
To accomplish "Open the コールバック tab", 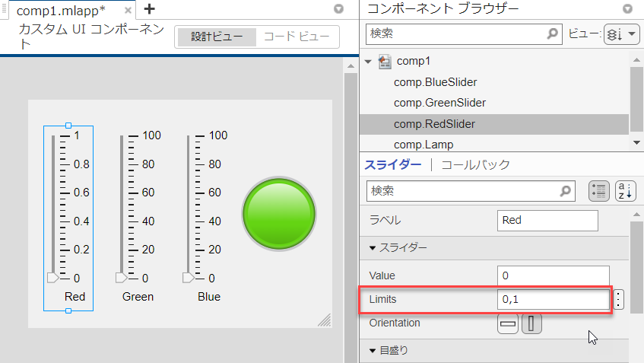I will pos(475,164).
